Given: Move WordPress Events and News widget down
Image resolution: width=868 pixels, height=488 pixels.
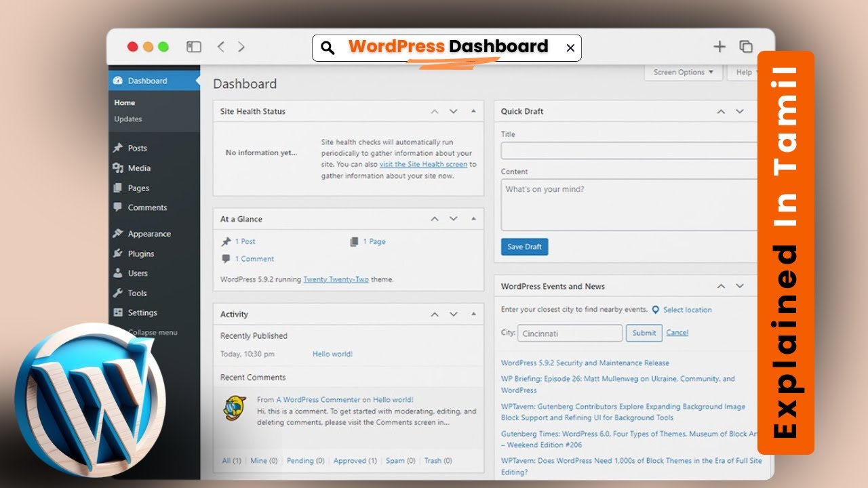Looking at the screenshot, I should pos(740,286).
